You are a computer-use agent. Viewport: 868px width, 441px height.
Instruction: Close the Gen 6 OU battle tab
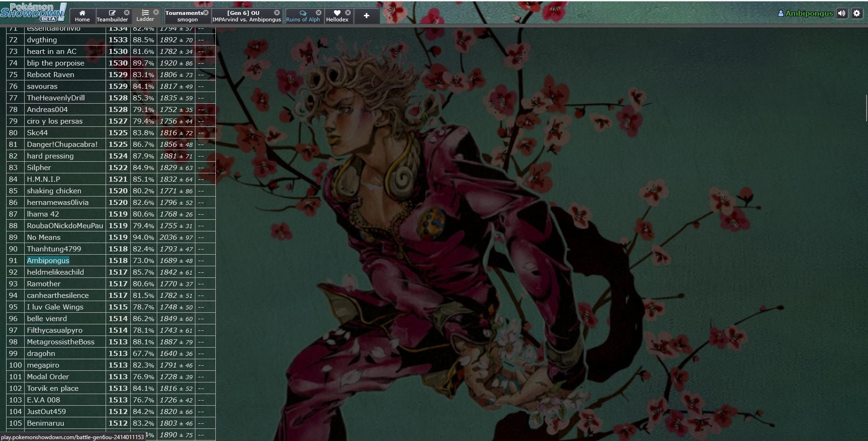pyautogui.click(x=277, y=13)
